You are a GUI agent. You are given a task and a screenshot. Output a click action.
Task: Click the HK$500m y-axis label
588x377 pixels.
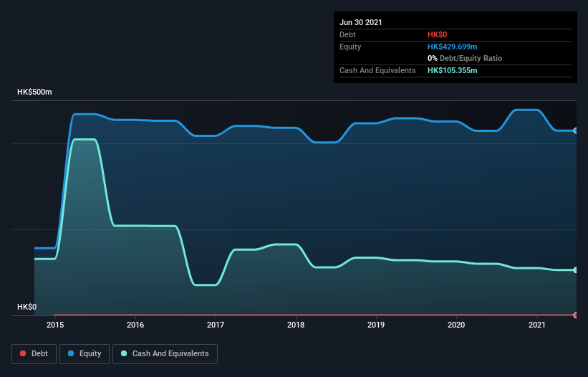tap(34, 92)
